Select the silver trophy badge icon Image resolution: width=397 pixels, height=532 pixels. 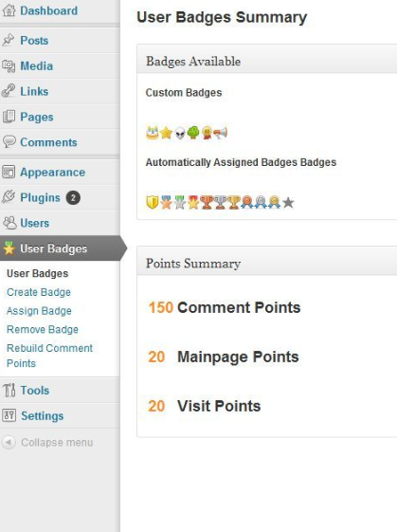(220, 203)
